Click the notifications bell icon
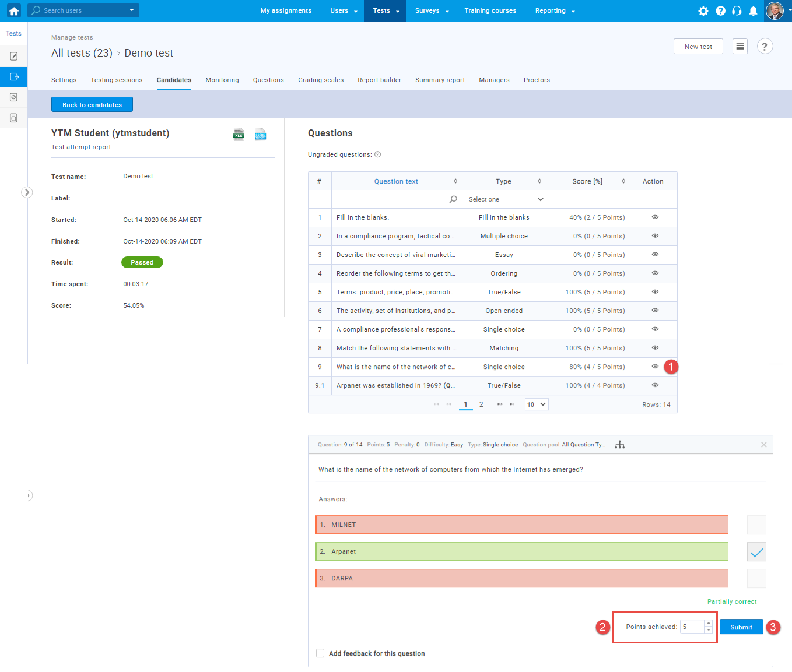The height and width of the screenshot is (672, 792). pos(753,11)
